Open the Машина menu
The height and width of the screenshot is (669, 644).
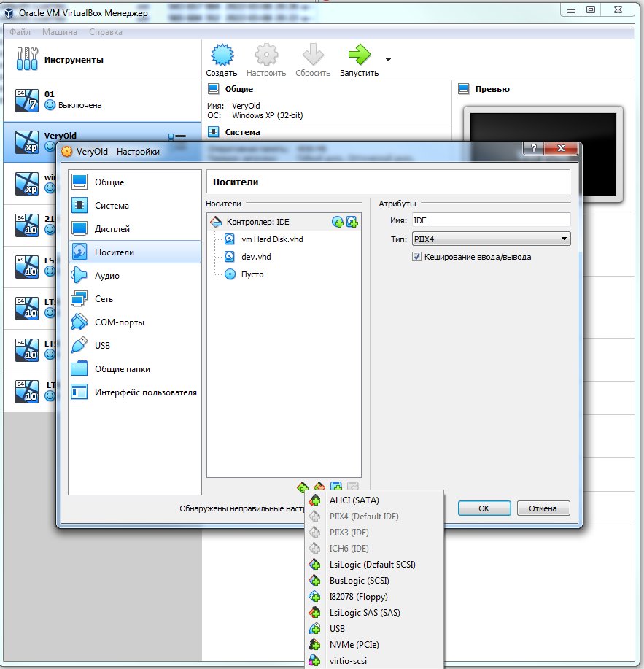[x=61, y=32]
